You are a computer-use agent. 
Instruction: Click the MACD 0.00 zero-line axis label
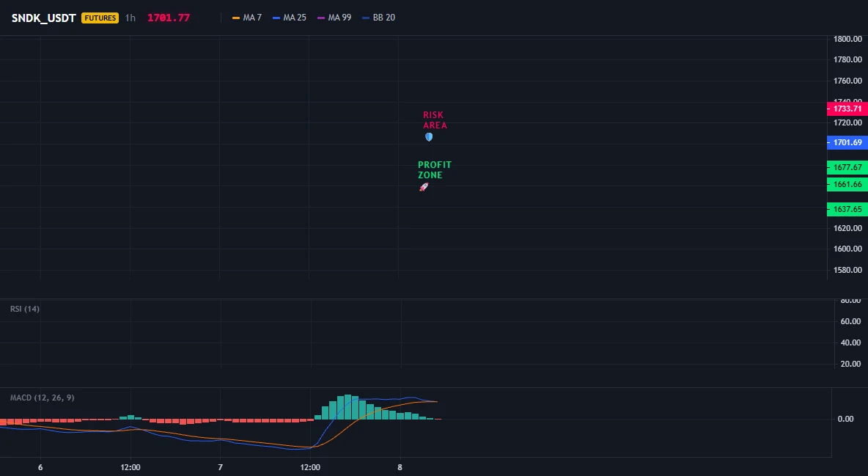tap(845, 419)
